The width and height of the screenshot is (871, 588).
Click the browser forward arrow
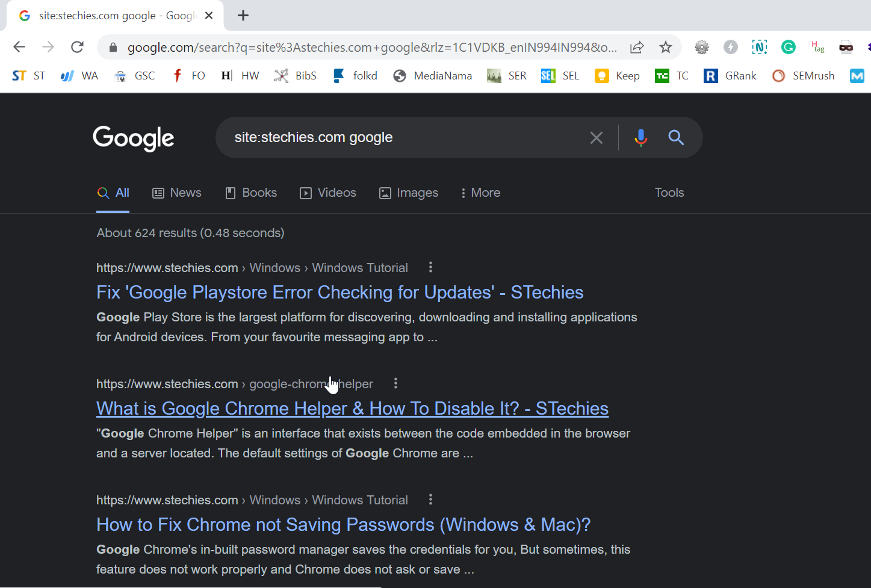coord(48,47)
